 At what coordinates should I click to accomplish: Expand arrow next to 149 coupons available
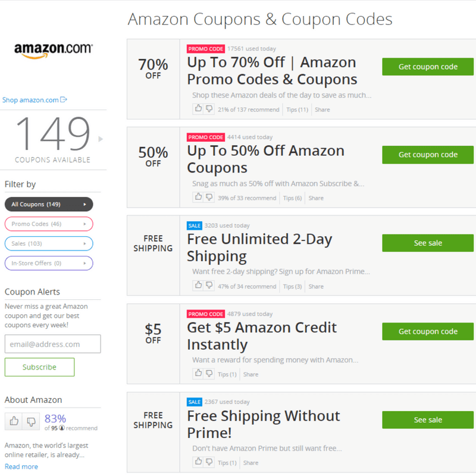click(101, 139)
